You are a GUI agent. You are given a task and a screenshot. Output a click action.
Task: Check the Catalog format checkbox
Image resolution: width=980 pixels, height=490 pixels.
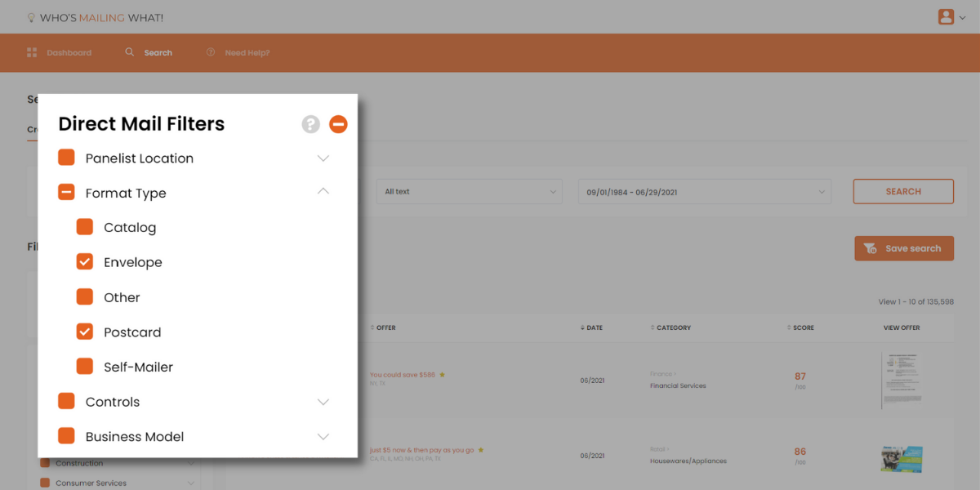point(85,227)
